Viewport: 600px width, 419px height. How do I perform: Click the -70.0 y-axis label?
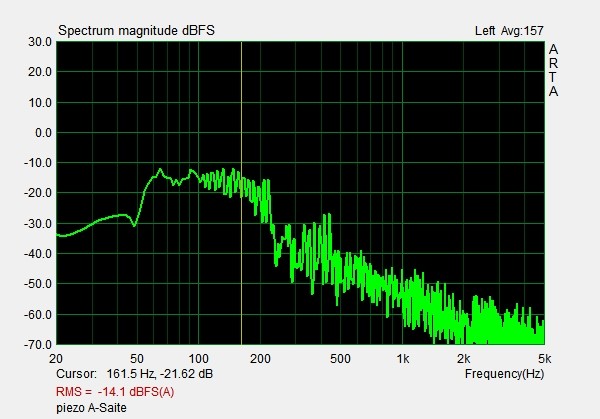coord(38,344)
